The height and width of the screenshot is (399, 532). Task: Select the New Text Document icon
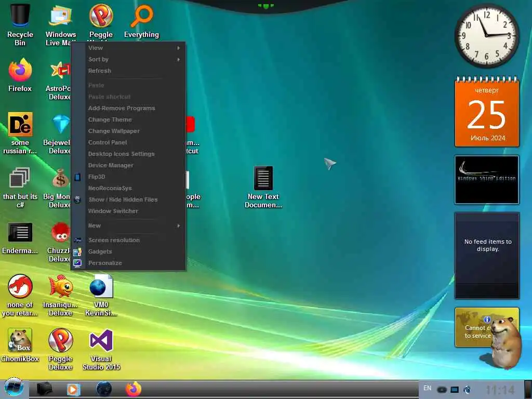point(263,187)
